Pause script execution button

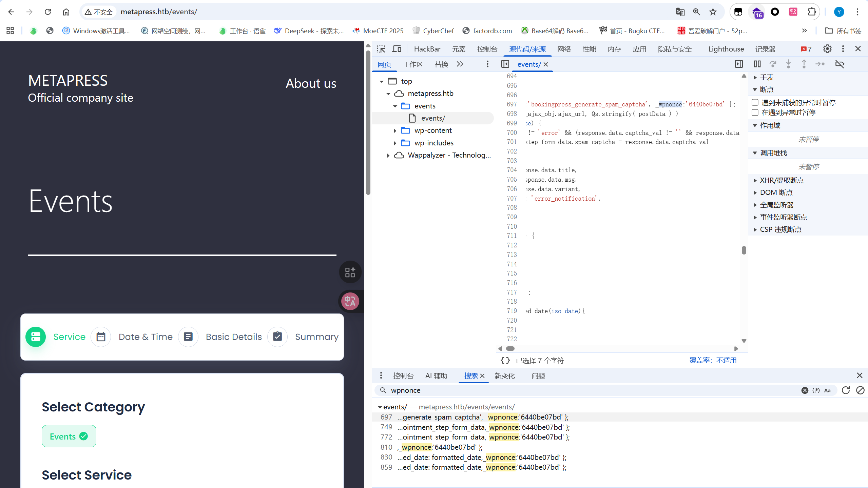point(757,64)
